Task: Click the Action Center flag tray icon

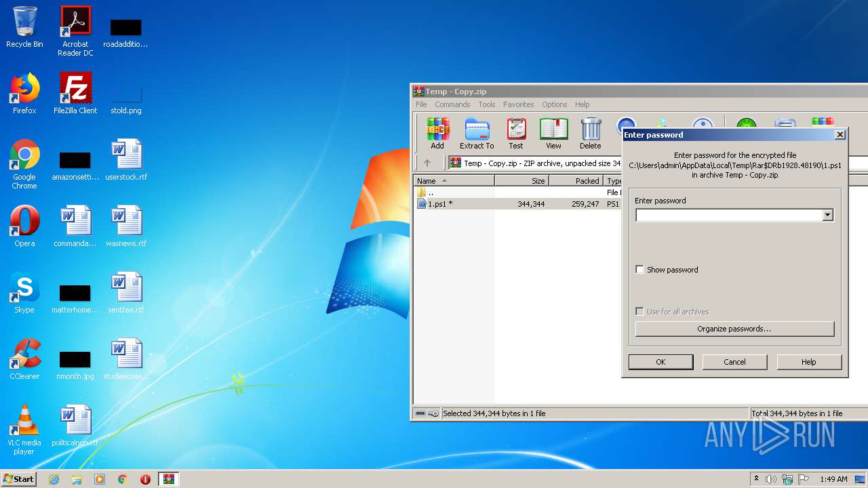Action: point(804,479)
